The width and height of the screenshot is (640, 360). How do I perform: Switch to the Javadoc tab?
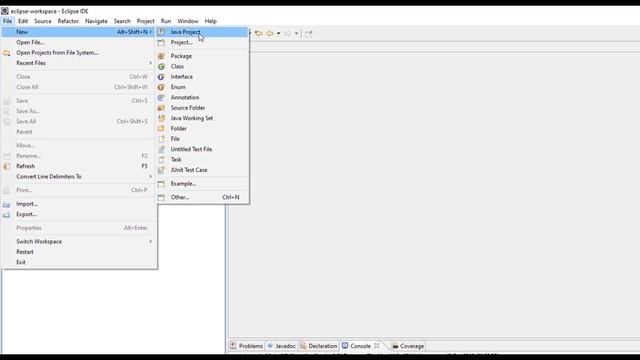coord(281,346)
